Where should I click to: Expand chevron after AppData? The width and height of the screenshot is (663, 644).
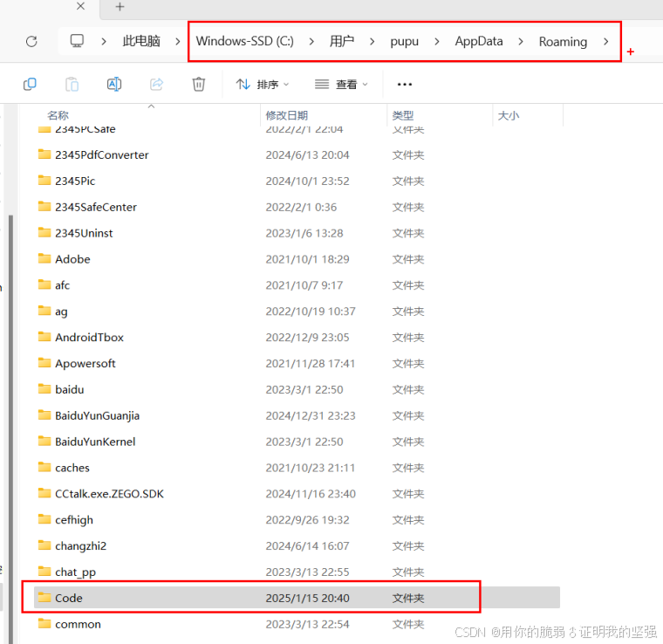pos(521,41)
